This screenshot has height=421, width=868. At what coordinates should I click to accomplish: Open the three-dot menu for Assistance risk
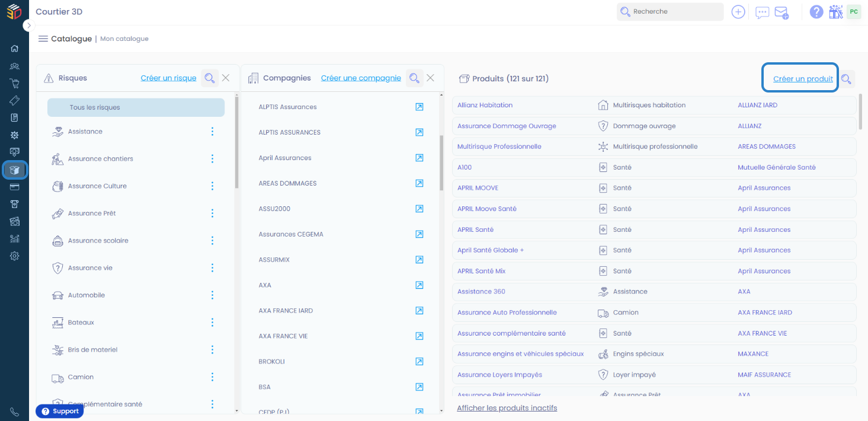click(212, 132)
